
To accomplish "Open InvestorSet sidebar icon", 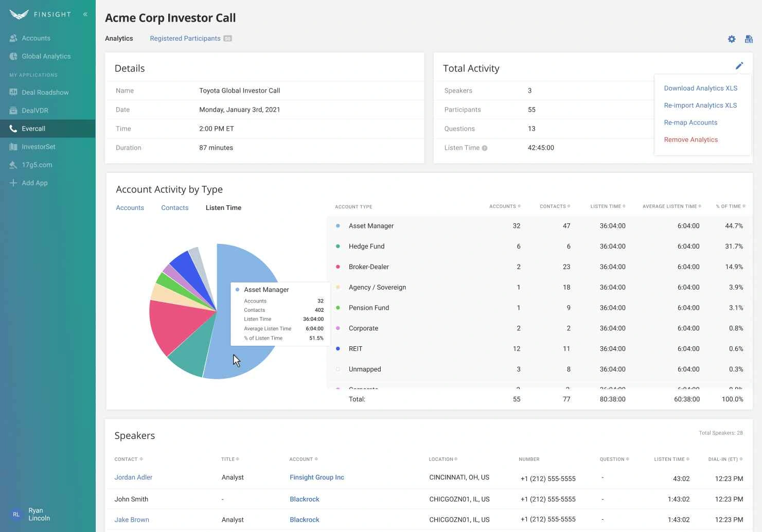I will coord(13,147).
